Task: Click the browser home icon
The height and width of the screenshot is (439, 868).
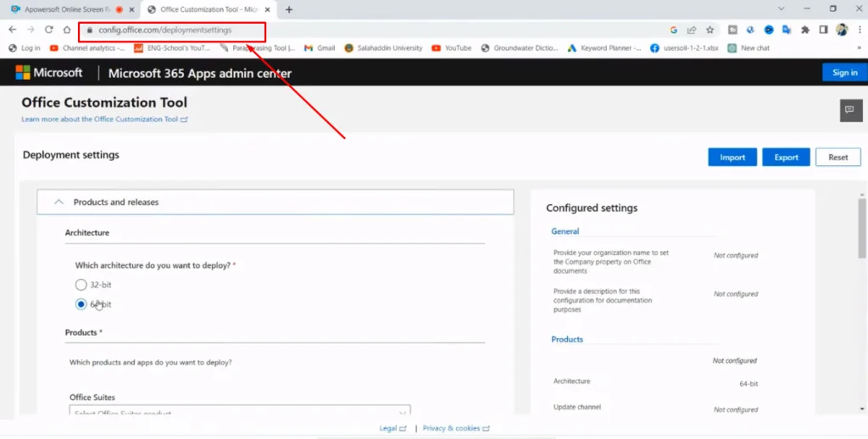Action: click(66, 30)
